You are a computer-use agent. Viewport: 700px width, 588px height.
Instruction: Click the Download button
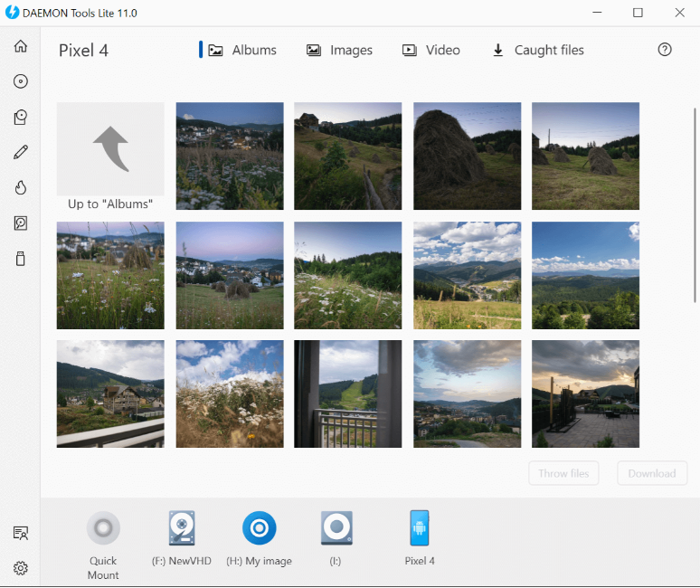[x=652, y=473]
